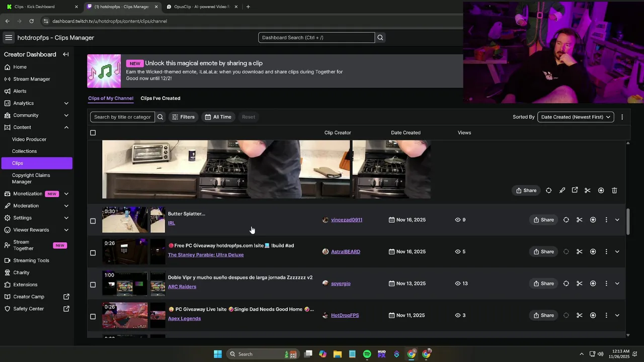Open the Sorted By dropdown
Image resolution: width=644 pixels, height=362 pixels.
tap(576, 117)
